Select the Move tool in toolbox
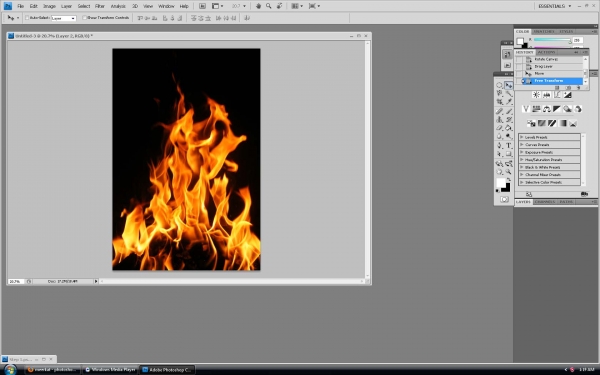Viewport: 600px width, 375px height. [509, 85]
